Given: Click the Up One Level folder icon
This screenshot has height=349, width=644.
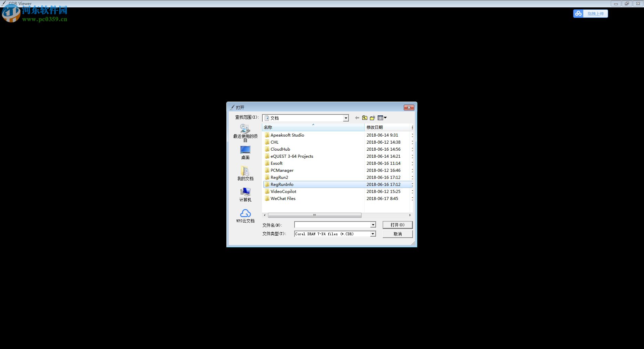Looking at the screenshot, I should point(365,118).
